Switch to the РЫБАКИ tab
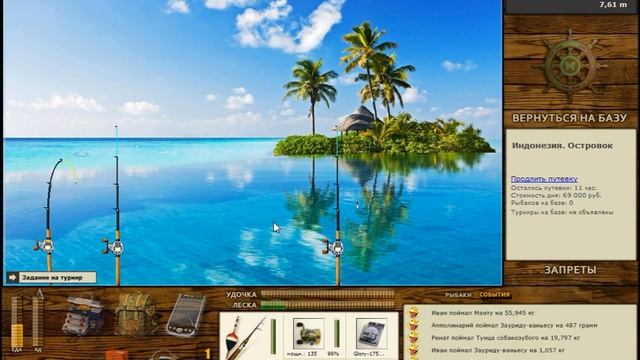 coord(458,295)
